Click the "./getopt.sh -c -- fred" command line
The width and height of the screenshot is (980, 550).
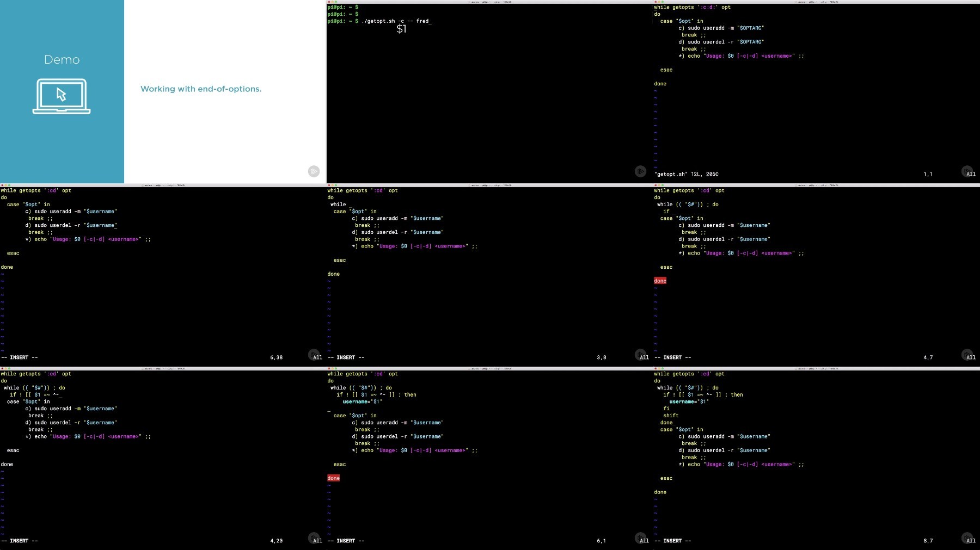click(396, 21)
